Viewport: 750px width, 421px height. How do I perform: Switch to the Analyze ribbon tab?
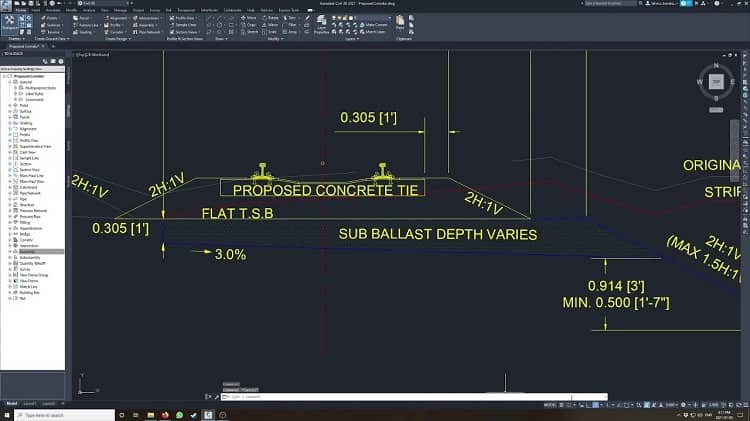[x=89, y=10]
